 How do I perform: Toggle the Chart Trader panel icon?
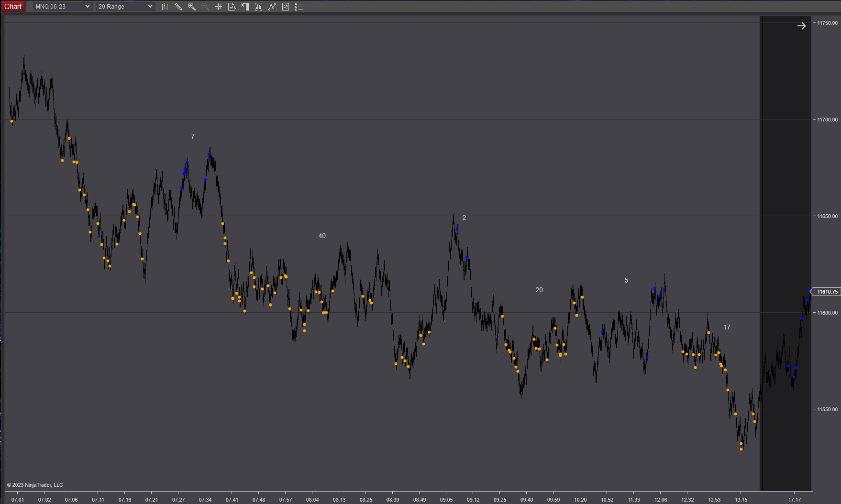click(245, 7)
